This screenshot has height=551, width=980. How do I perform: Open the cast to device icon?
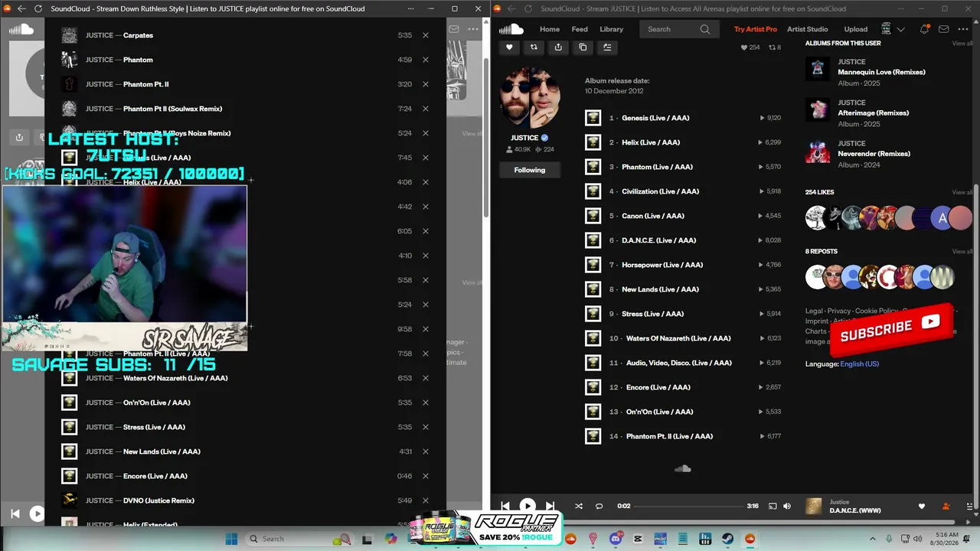pyautogui.click(x=773, y=506)
